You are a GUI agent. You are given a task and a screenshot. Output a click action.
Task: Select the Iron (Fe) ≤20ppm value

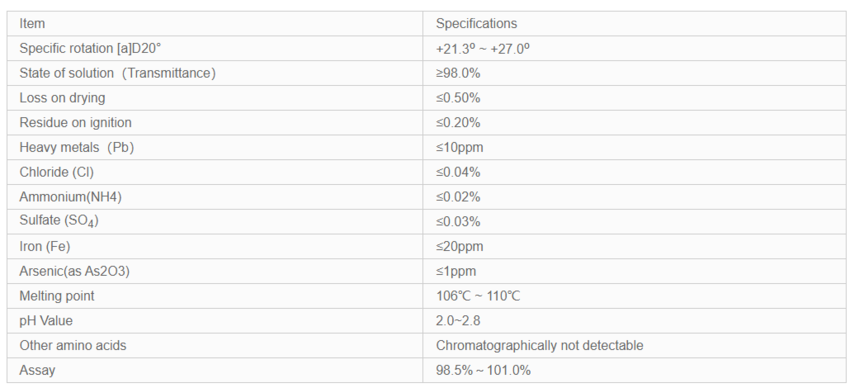[x=460, y=247]
